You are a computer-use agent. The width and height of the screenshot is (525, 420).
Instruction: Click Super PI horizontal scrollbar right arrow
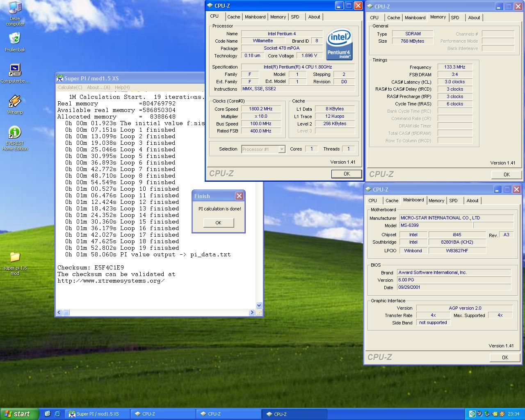coord(252,313)
